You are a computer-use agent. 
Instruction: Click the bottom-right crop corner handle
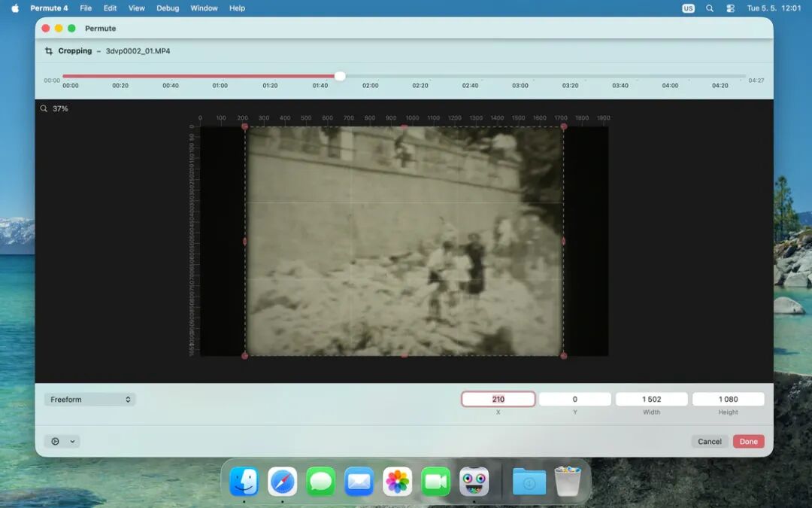pos(563,355)
